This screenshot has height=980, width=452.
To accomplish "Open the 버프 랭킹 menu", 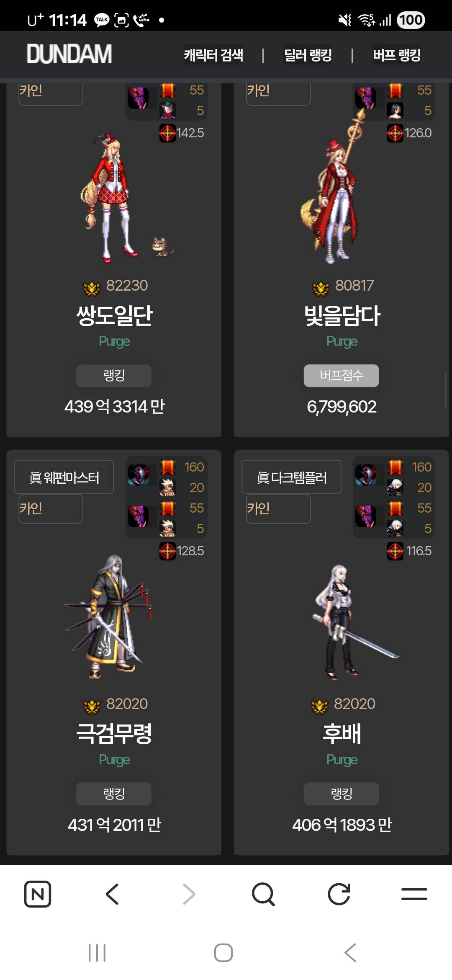I will tap(397, 55).
